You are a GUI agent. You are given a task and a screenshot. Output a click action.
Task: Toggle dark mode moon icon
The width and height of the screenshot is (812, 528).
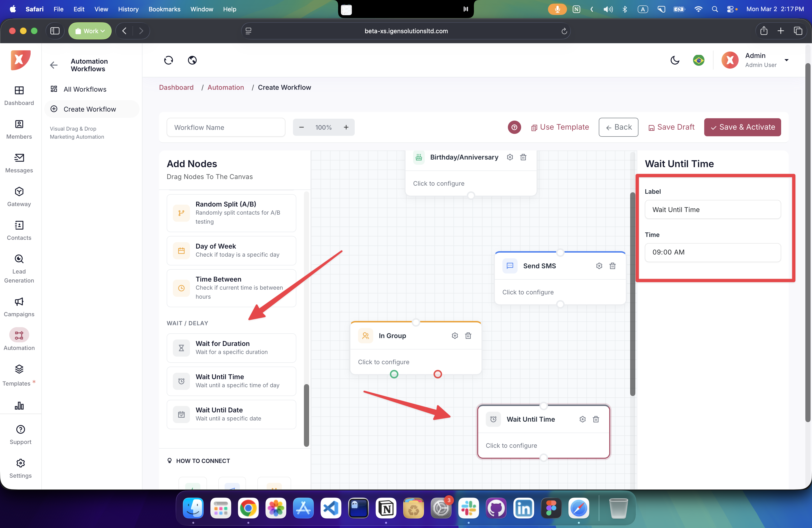[675, 60]
